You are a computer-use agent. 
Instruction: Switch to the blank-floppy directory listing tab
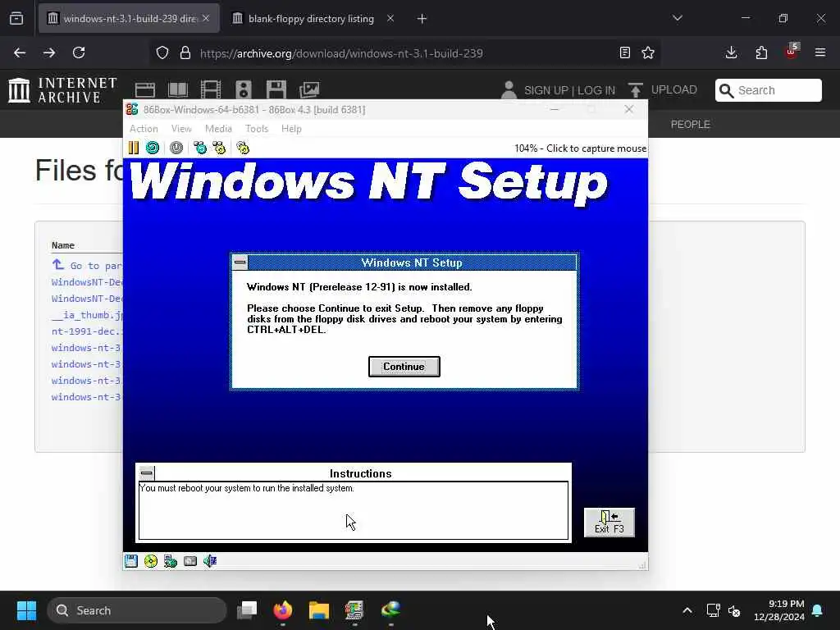click(x=311, y=19)
